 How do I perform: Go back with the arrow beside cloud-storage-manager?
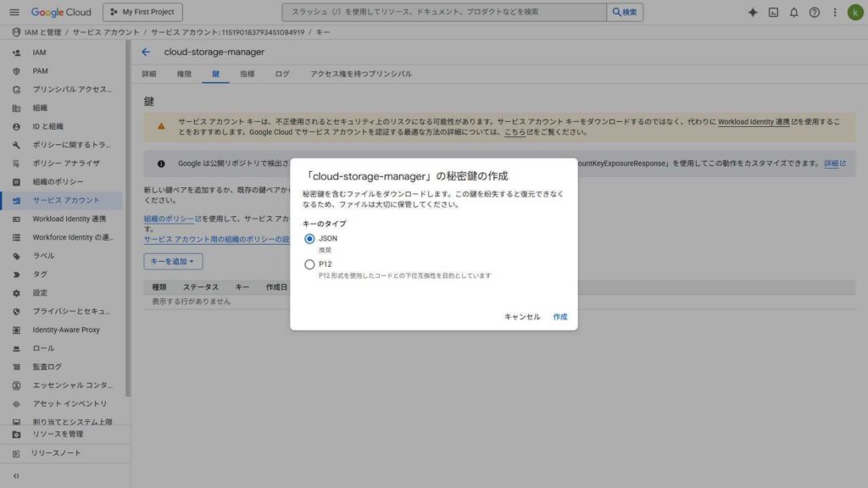click(x=146, y=52)
